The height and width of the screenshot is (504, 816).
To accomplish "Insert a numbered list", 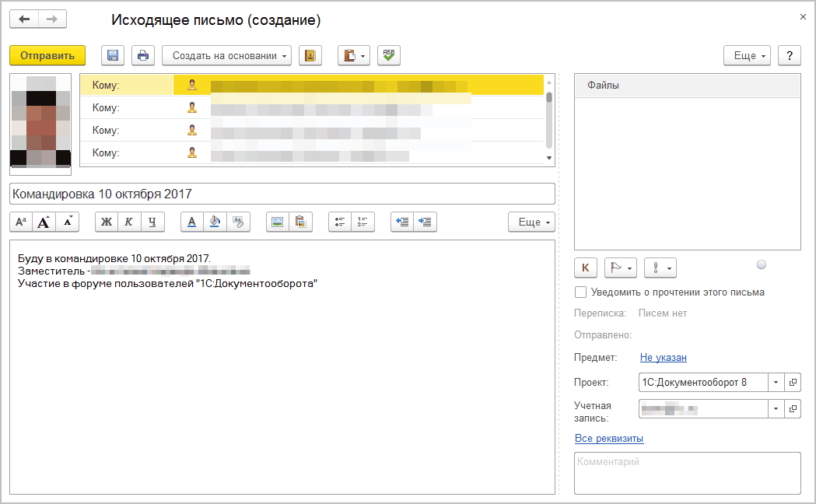I will coord(362,222).
